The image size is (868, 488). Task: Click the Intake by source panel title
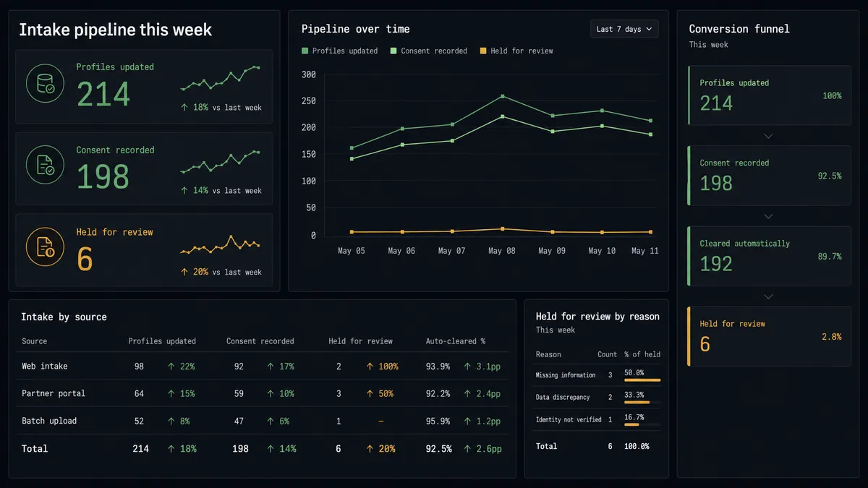[x=64, y=317]
